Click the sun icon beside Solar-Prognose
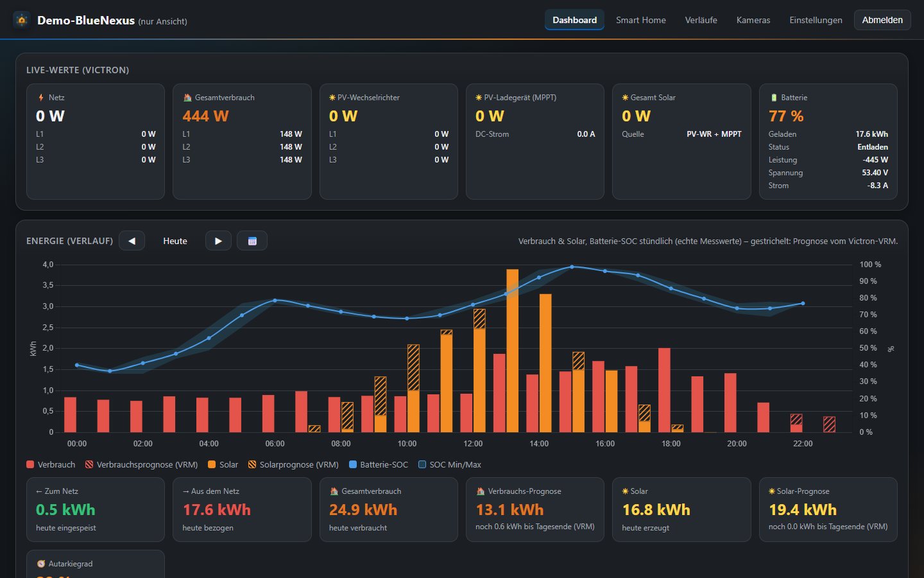Screen dimensions: 924x578 [772, 491]
